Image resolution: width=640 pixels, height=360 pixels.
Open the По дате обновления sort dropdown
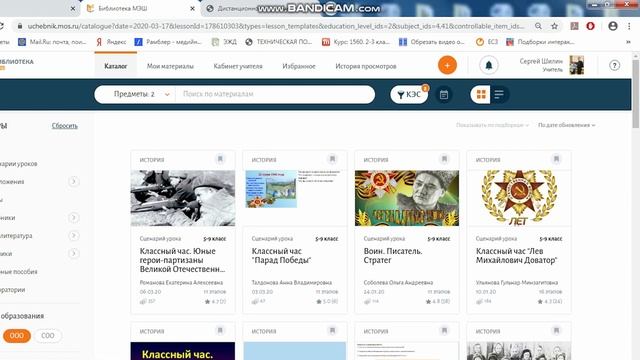pos(567,125)
